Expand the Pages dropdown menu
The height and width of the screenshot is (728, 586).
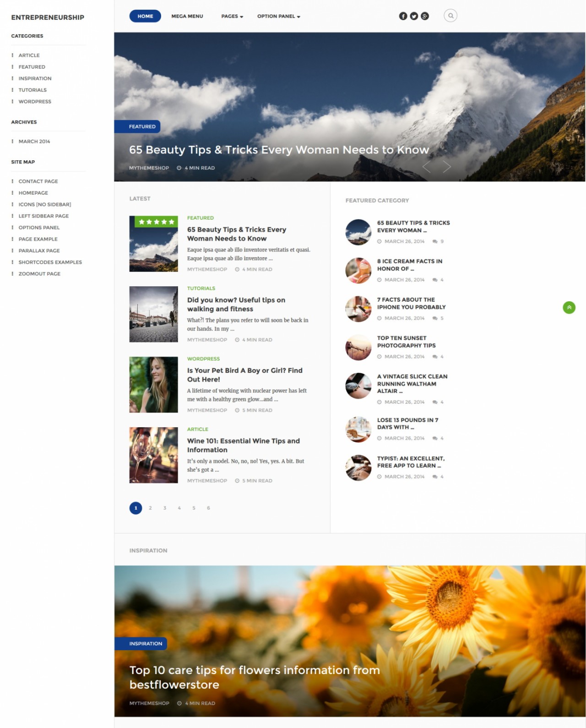(x=232, y=16)
